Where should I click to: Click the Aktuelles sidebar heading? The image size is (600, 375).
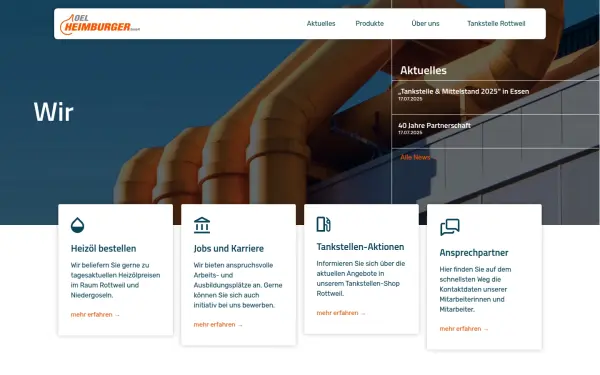(423, 70)
